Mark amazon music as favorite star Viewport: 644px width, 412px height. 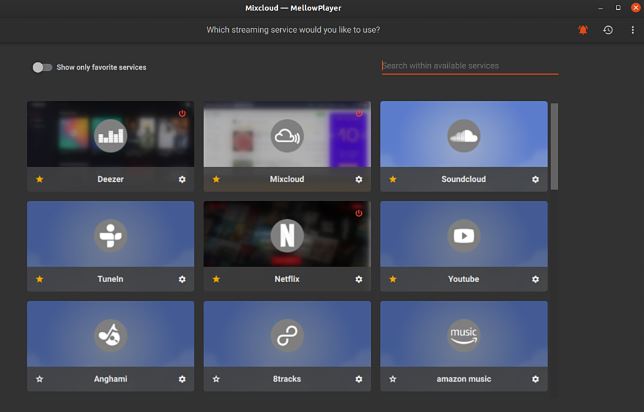393,379
